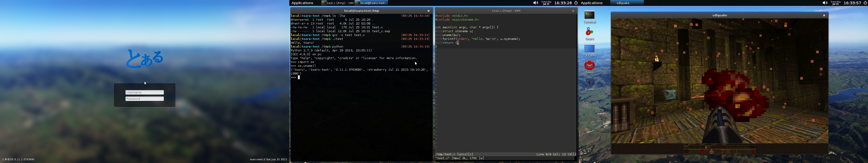Click the 'ls -lha' command in terminal
This screenshot has height=163, width=868.
[338, 16]
